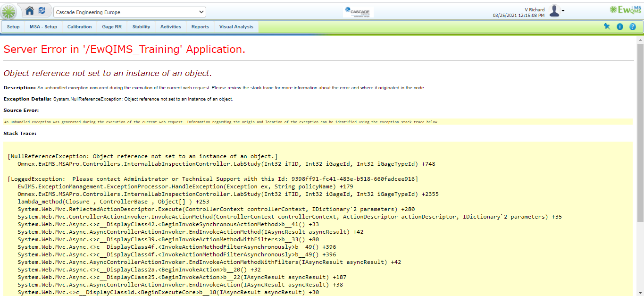Image resolution: width=644 pixels, height=296 pixels.
Task: Click the NullReferenceException line in stack trace
Action: tap(143, 156)
